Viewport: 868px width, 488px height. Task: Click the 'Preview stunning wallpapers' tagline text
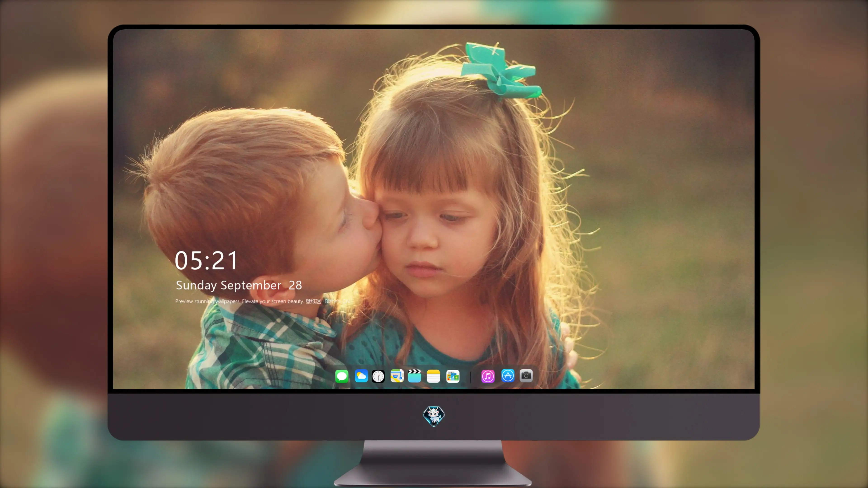pyautogui.click(x=263, y=301)
